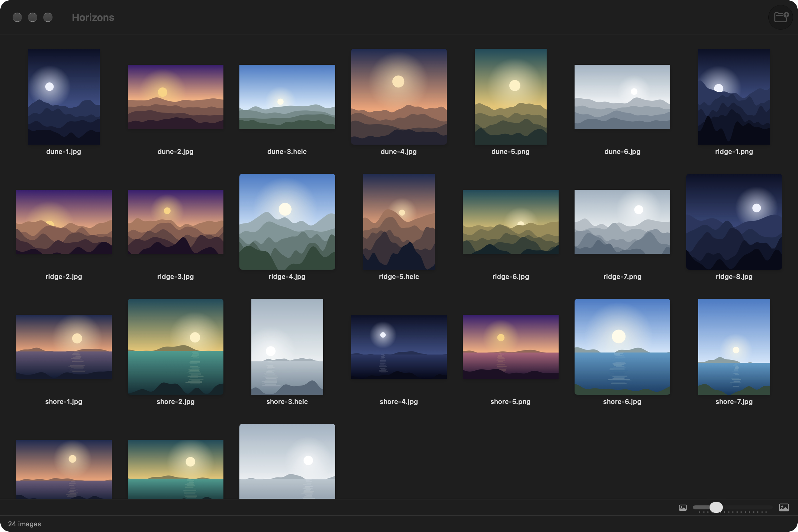Open the shore-2.jpg teal sea thumbnail
This screenshot has width=798, height=532.
(176, 347)
